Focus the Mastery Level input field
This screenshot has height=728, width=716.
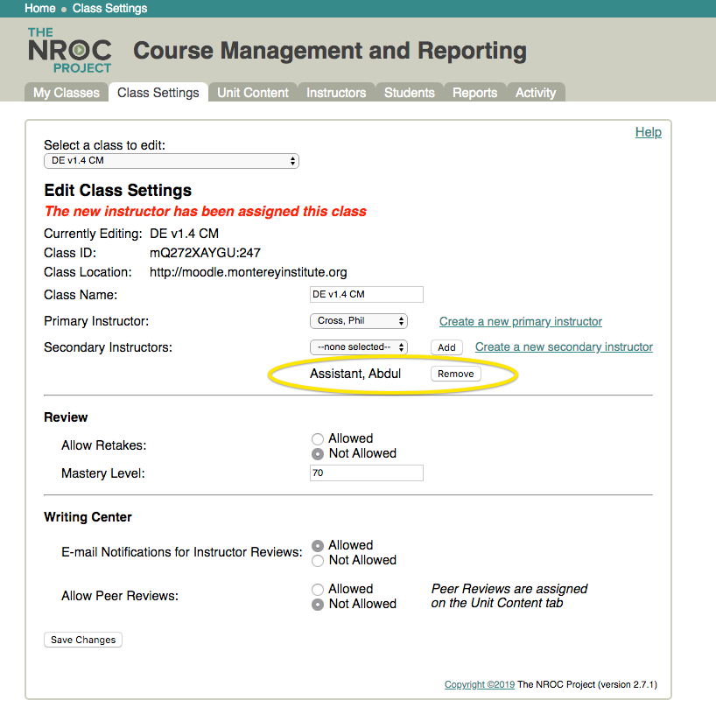(x=367, y=472)
